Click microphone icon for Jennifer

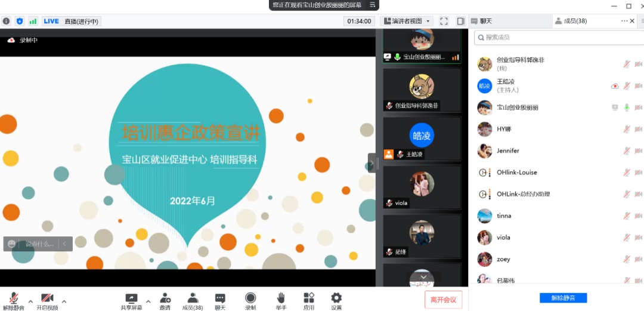click(x=626, y=150)
